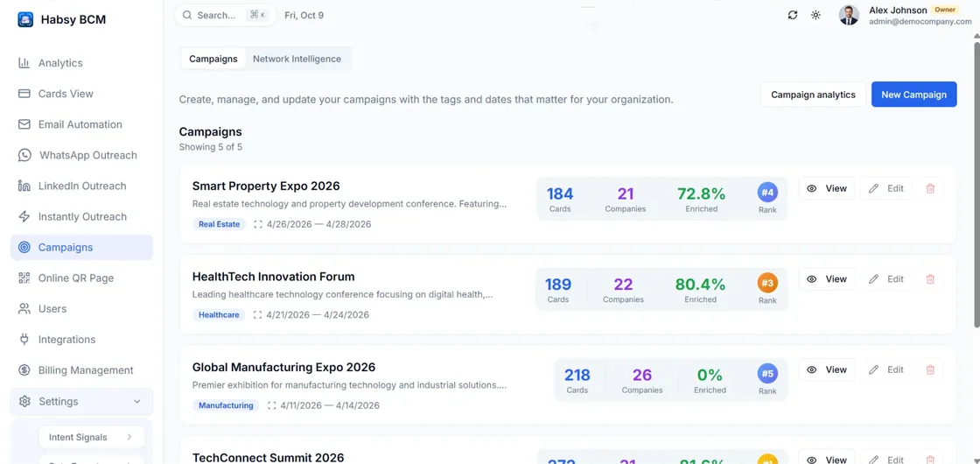The image size is (980, 464).
Task: Click the Instantly lightning bolt icon
Action: point(24,216)
